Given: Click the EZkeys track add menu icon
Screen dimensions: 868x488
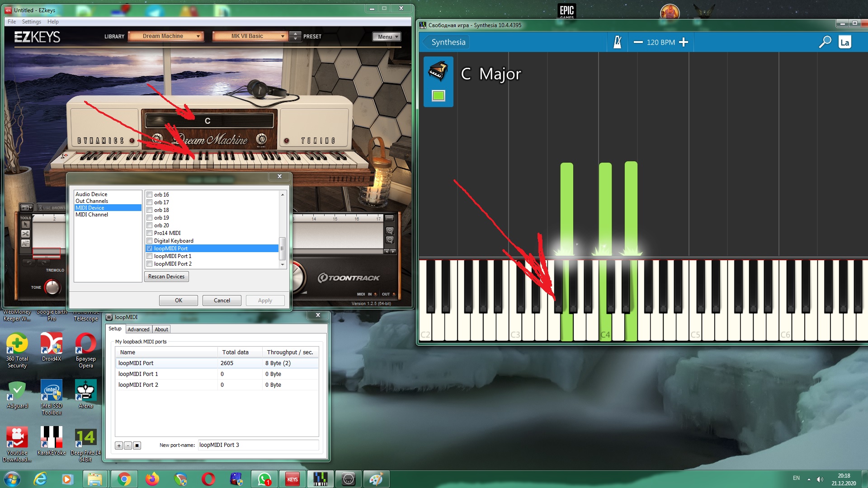Looking at the screenshot, I should pyautogui.click(x=27, y=207).
